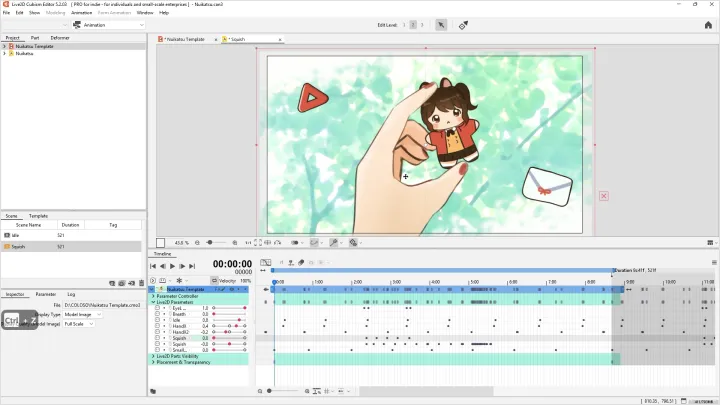Switch to the Log tab
This screenshot has height=405, width=720.
(71, 294)
